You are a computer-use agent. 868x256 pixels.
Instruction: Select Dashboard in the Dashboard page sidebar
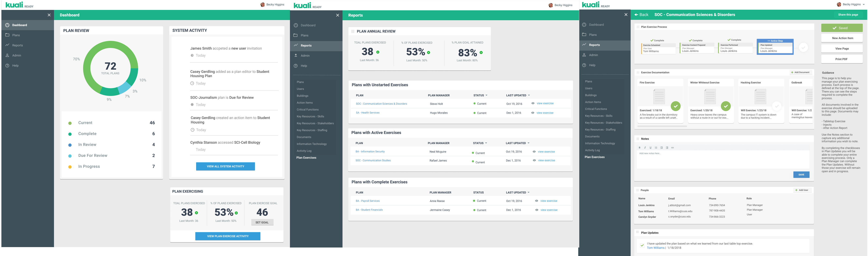point(20,25)
